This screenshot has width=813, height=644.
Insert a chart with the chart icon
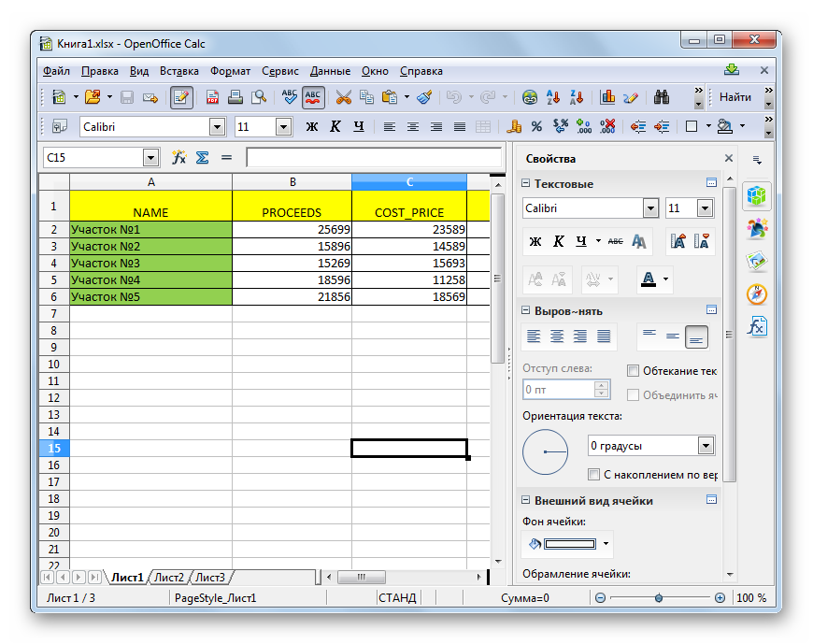point(607,97)
